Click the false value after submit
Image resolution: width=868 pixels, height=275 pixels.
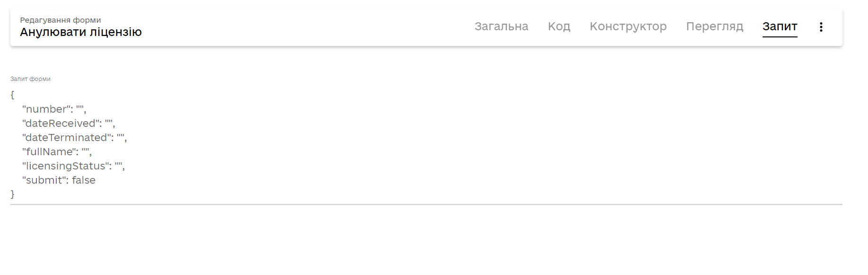point(84,180)
